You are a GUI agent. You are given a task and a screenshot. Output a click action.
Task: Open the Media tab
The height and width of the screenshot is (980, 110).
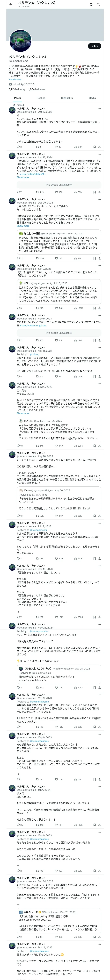(92, 98)
